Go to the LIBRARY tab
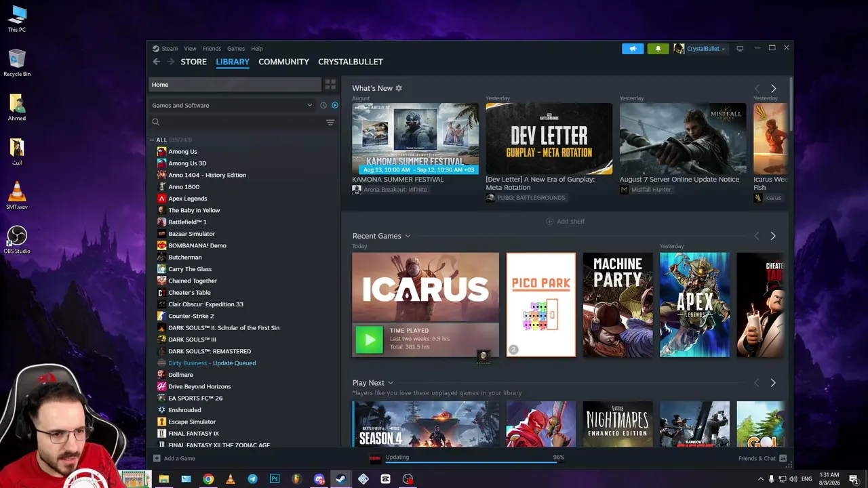 233,62
